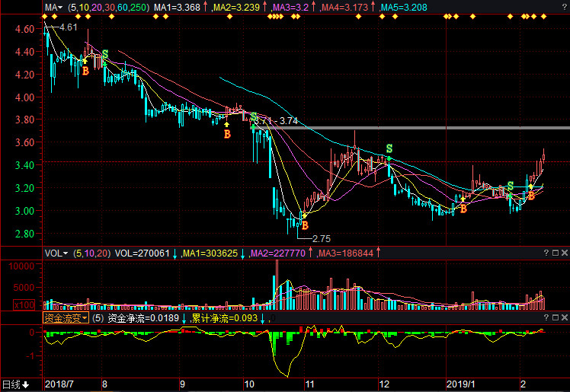Image resolution: width=570 pixels, height=392 pixels.
Task: Click the 12 month label on the time axis
Action: 384,384
